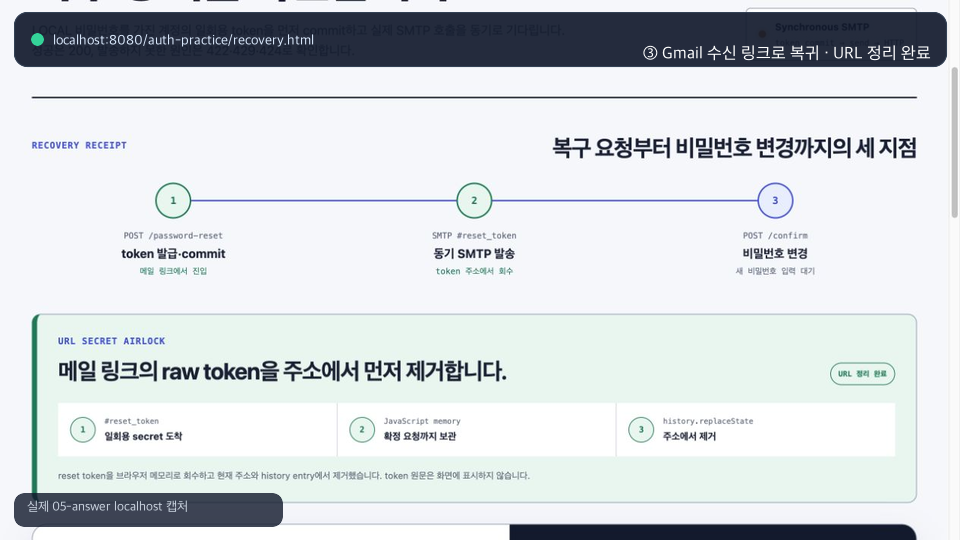960x540 pixels.
Task: Click the page vertical scrollbar thumb
Action: tap(954, 142)
